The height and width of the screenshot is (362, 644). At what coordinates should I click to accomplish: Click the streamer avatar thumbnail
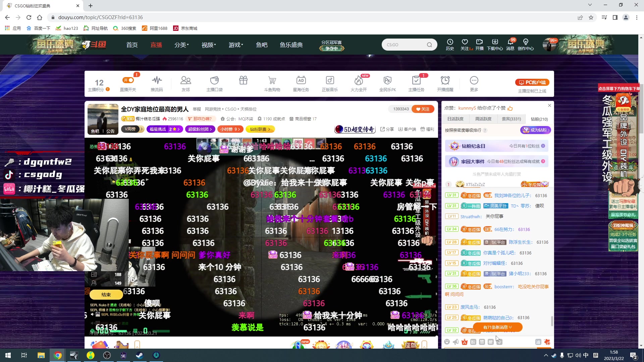point(103,119)
